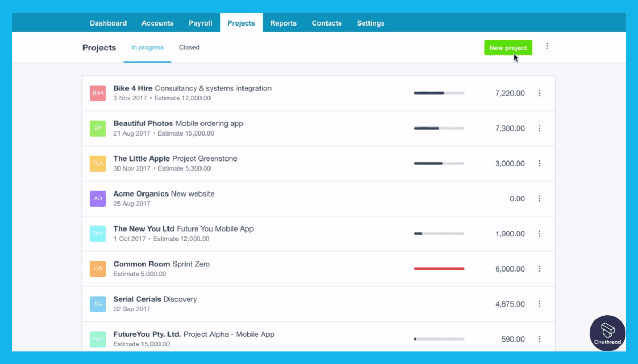
Task: Click the Onethread logo badge
Action: pos(607,333)
